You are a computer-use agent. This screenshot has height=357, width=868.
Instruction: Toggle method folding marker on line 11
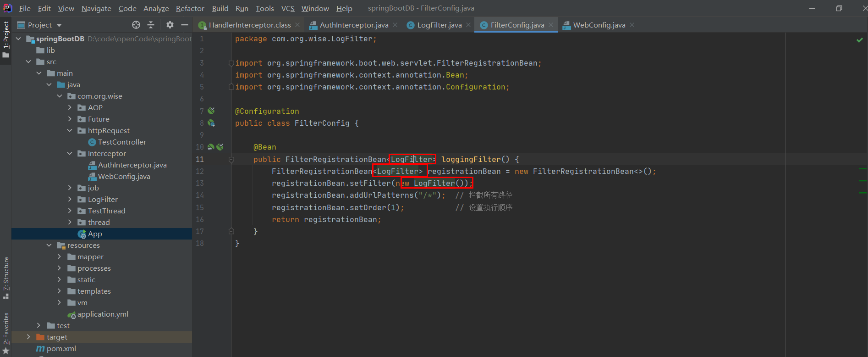[x=231, y=159]
